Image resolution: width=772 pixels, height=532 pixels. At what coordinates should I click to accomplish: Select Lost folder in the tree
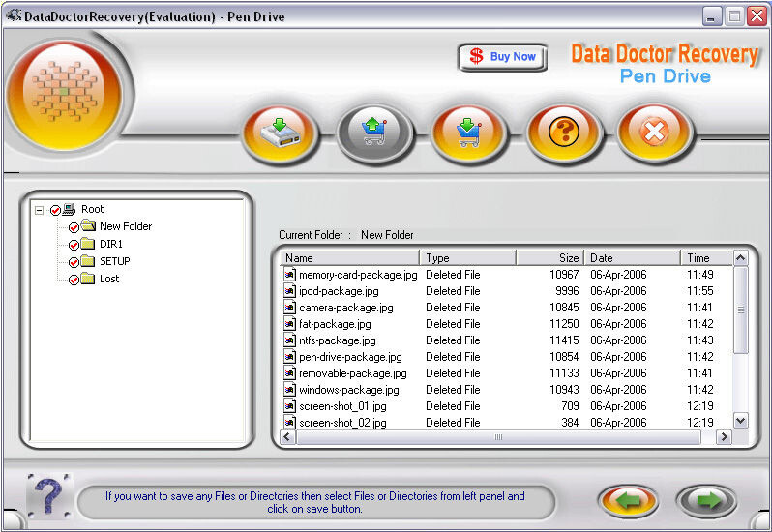109,279
